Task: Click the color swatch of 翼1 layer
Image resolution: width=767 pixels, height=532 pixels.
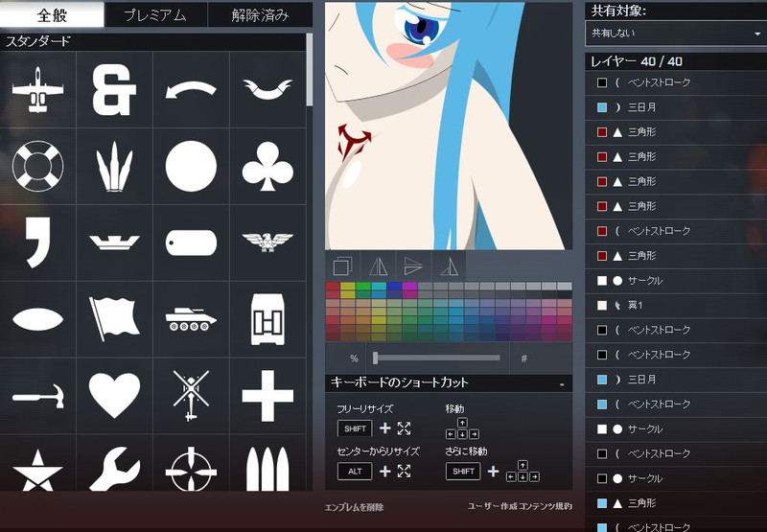Action: point(602,305)
